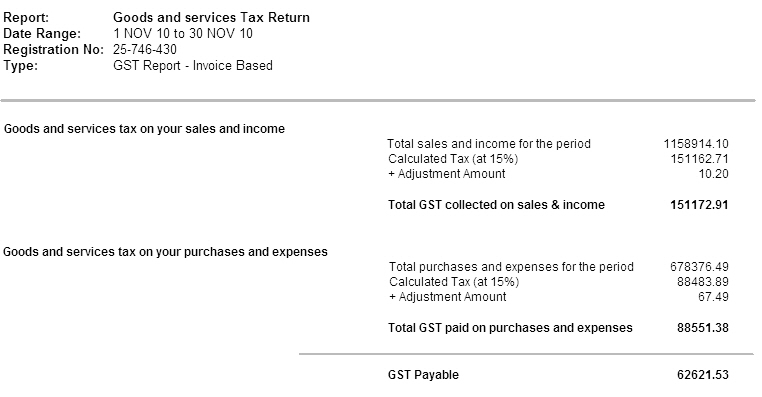Screen dimensions: 762x397
Task: Click Total GST collected on sales & income label
Action: 496,205
